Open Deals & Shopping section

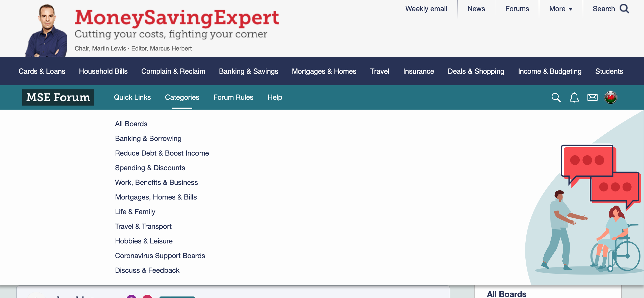click(476, 71)
